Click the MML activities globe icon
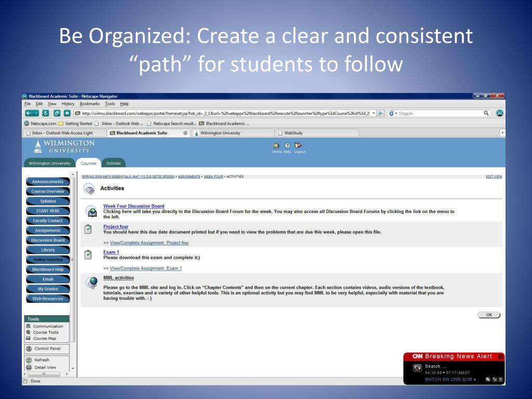Screen dimensions: 532x399 91,282
